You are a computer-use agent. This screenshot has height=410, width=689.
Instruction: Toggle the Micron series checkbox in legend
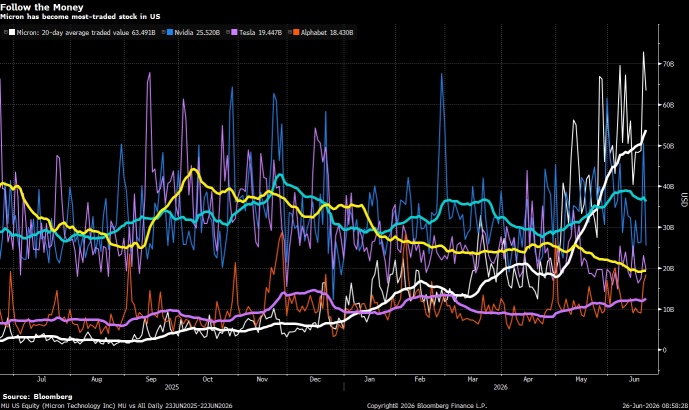6,32
